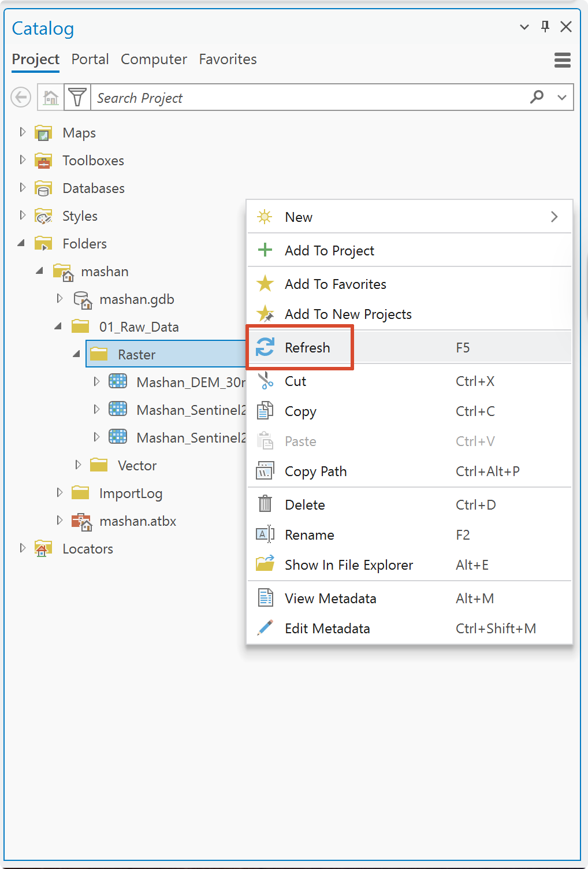588x869 pixels.
Task: Toggle the Catalog pane auto-hide pin
Action: 545,27
